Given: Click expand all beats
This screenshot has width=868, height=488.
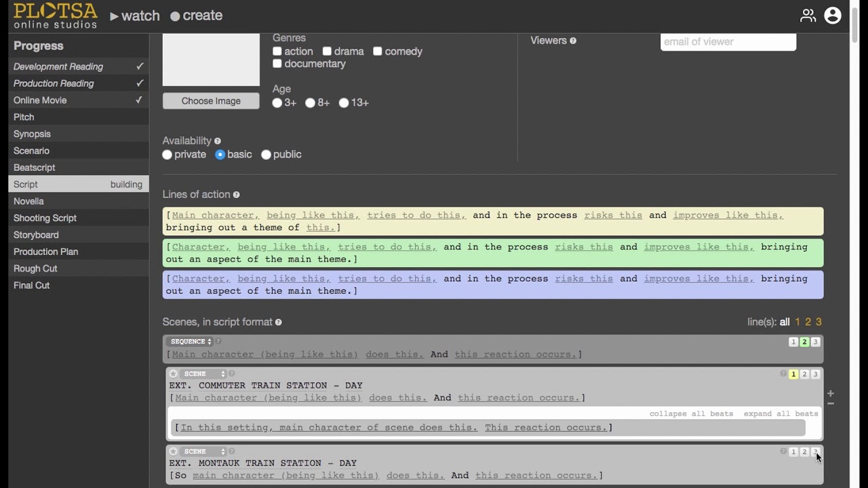Looking at the screenshot, I should (x=781, y=413).
